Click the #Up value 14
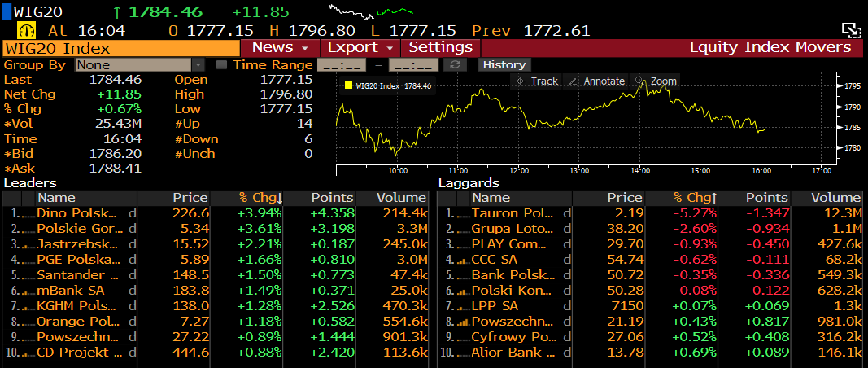 tap(304, 124)
